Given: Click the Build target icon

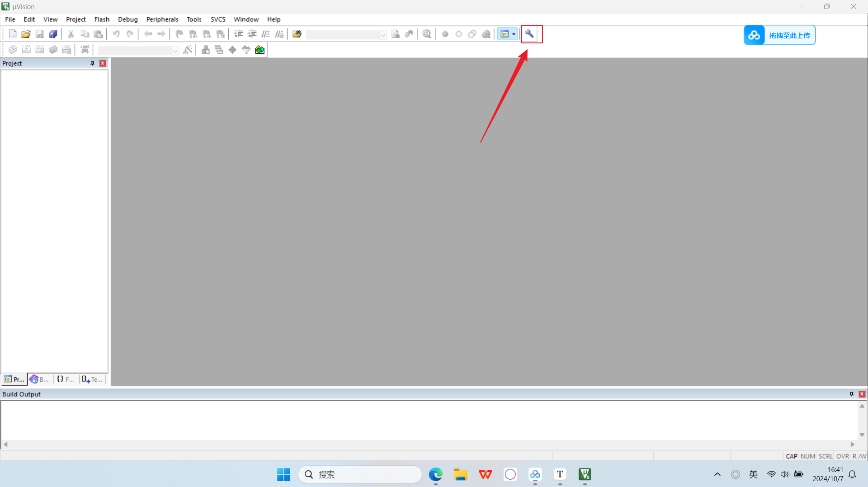Looking at the screenshot, I should 26,50.
